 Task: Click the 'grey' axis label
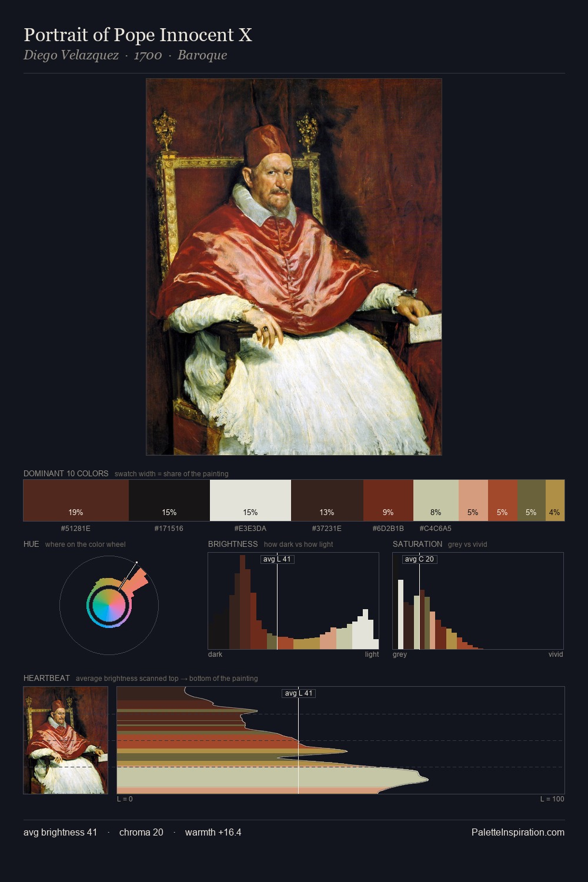click(400, 654)
